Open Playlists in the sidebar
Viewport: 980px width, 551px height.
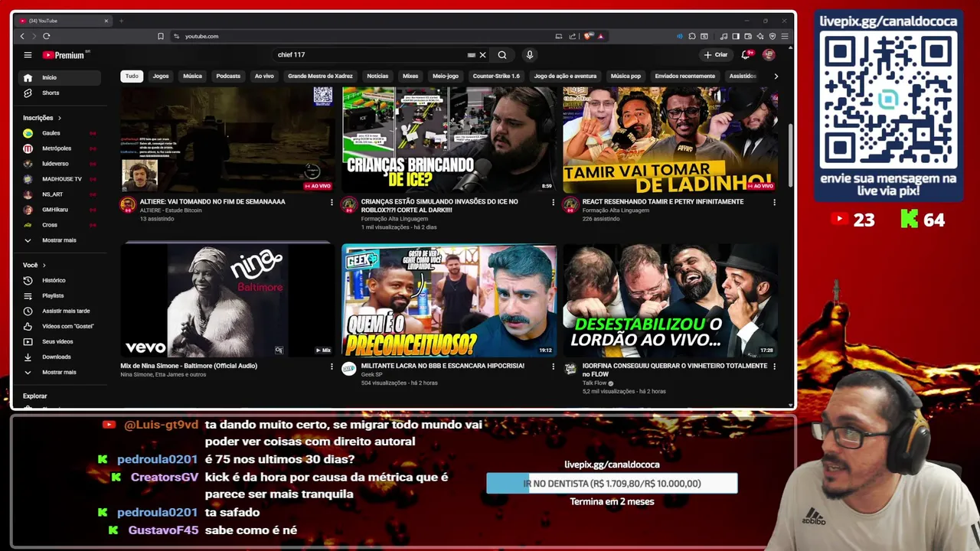[59, 295]
